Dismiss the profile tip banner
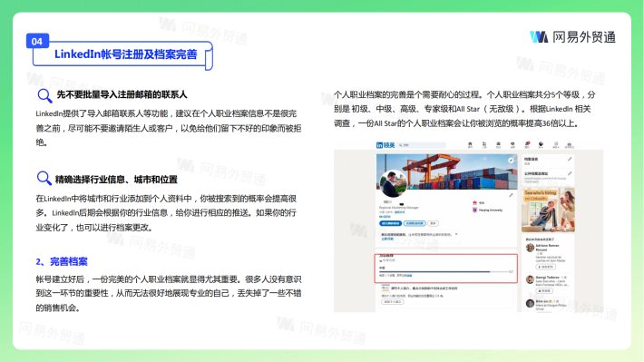The height and width of the screenshot is (362, 644). 456,234
